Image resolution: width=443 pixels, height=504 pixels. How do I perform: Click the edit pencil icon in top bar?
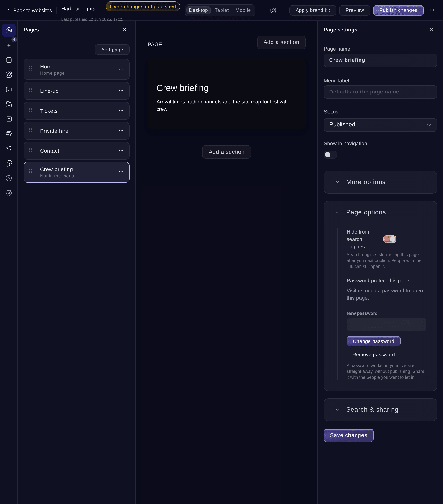(x=273, y=10)
